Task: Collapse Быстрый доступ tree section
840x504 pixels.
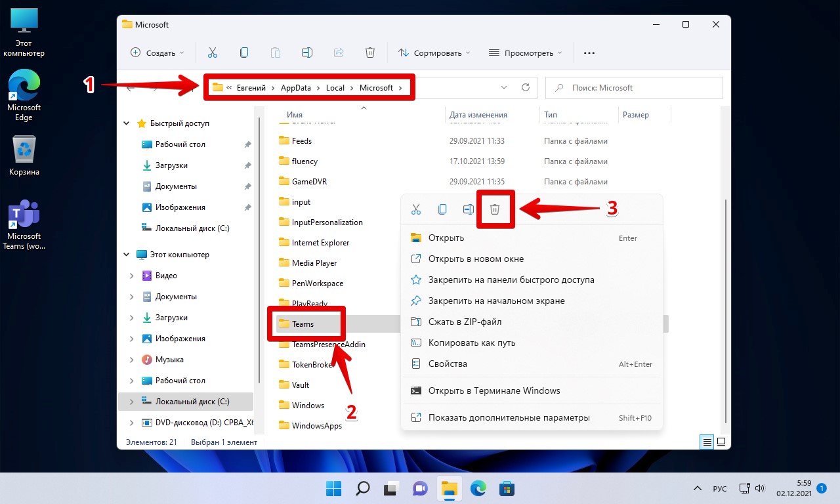Action: [127, 123]
